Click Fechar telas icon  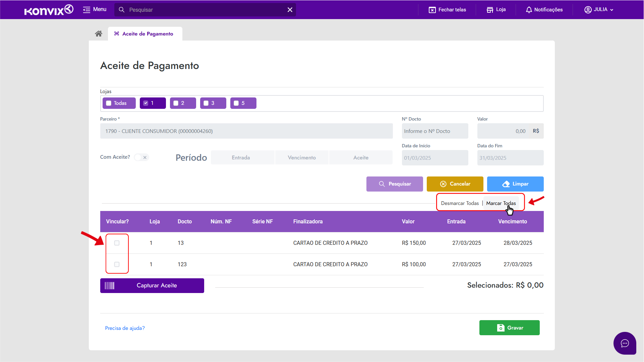[x=432, y=10]
